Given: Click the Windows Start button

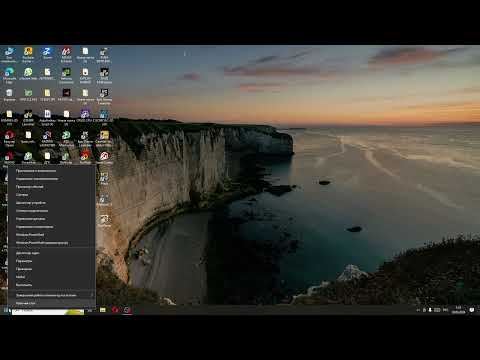Looking at the screenshot, I should coord(6,310).
